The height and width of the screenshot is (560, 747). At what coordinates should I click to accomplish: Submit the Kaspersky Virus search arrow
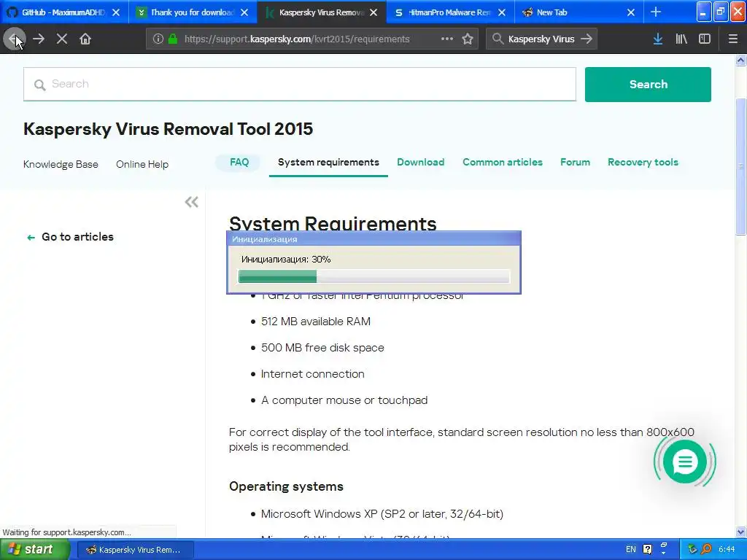point(587,39)
